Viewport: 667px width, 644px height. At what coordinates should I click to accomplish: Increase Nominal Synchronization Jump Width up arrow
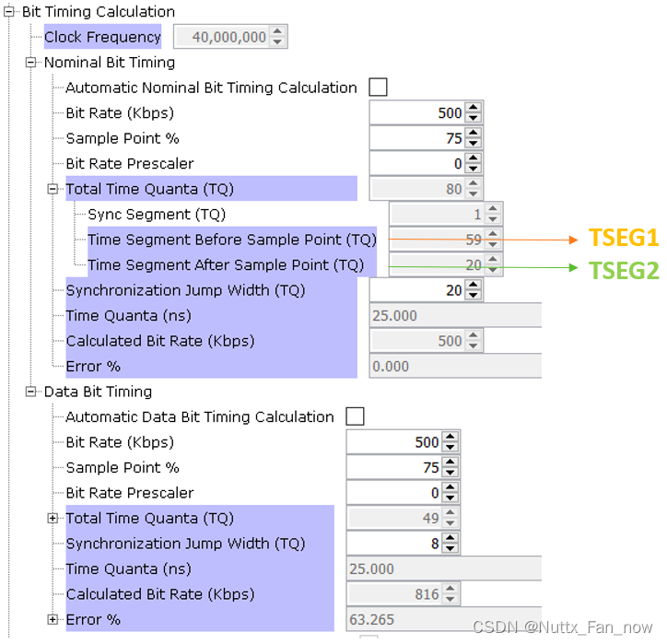tap(473, 285)
